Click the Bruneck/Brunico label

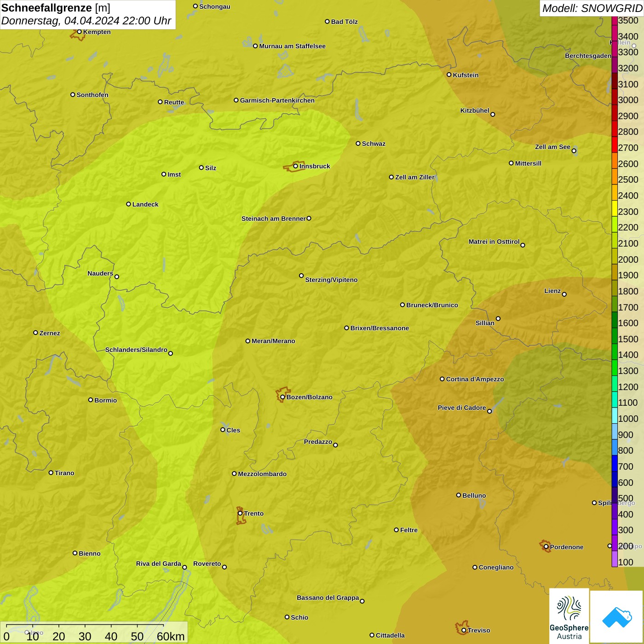click(432, 305)
